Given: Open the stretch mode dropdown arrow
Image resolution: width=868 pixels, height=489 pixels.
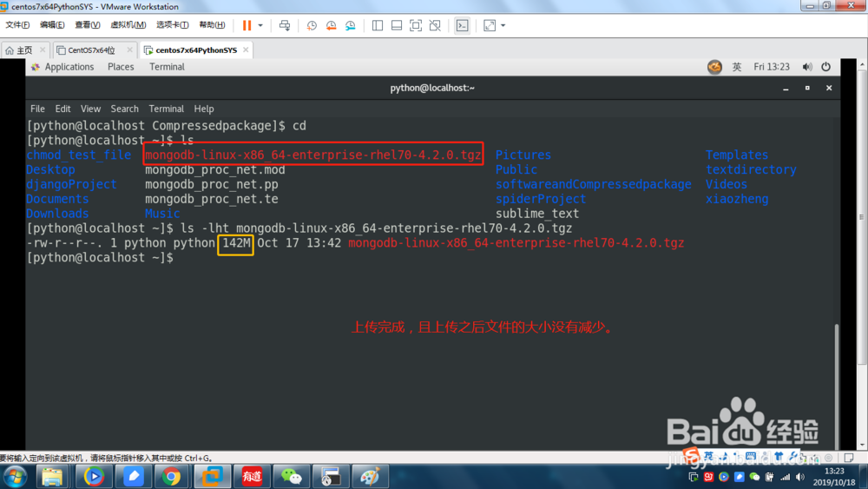Looking at the screenshot, I should tap(503, 25).
